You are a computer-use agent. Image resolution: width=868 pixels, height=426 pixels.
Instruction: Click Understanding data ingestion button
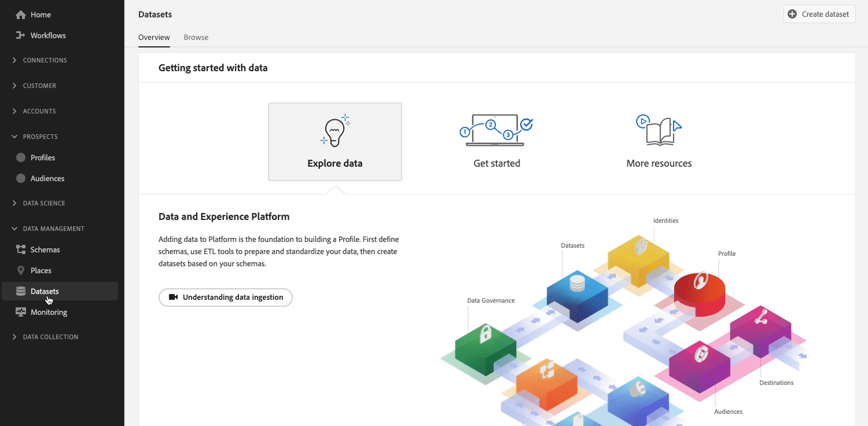coord(226,298)
